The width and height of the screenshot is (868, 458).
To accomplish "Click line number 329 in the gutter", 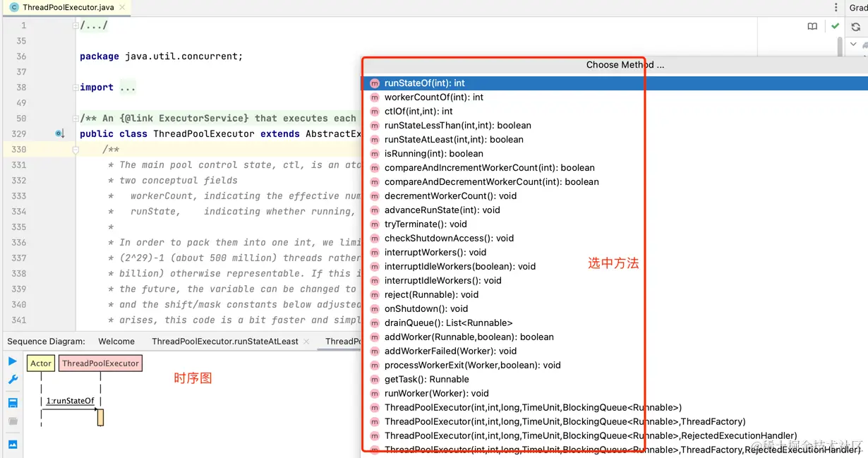I will click(x=18, y=134).
